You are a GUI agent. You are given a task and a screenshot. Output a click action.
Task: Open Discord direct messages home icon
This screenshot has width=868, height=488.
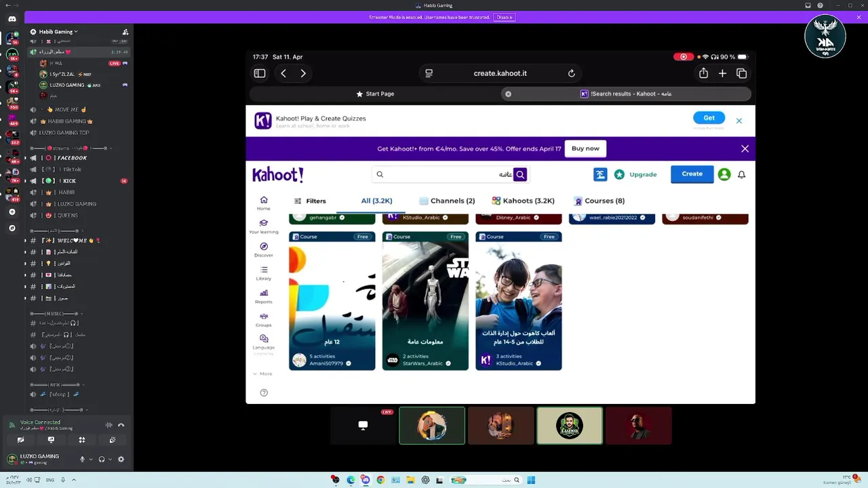click(x=12, y=19)
